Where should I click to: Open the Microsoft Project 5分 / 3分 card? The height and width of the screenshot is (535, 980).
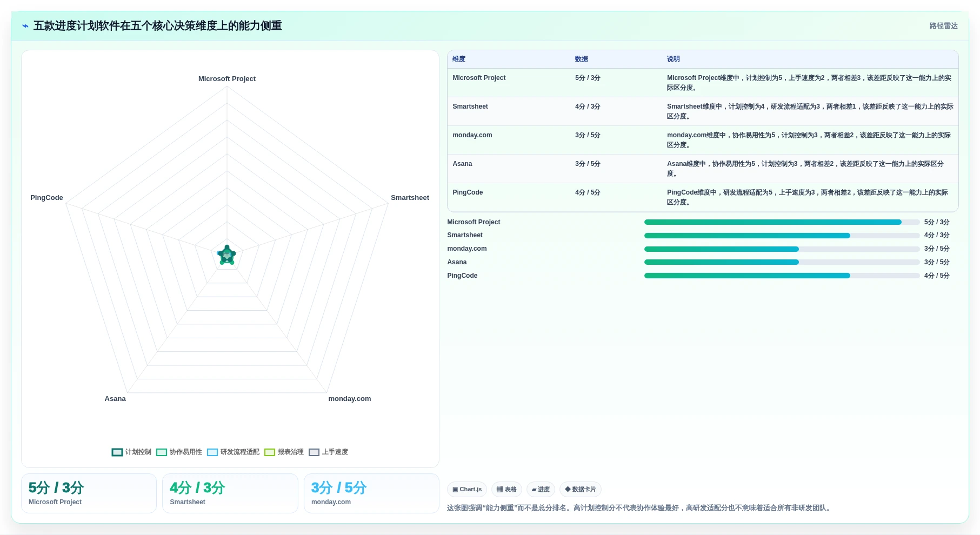pyautogui.click(x=89, y=493)
